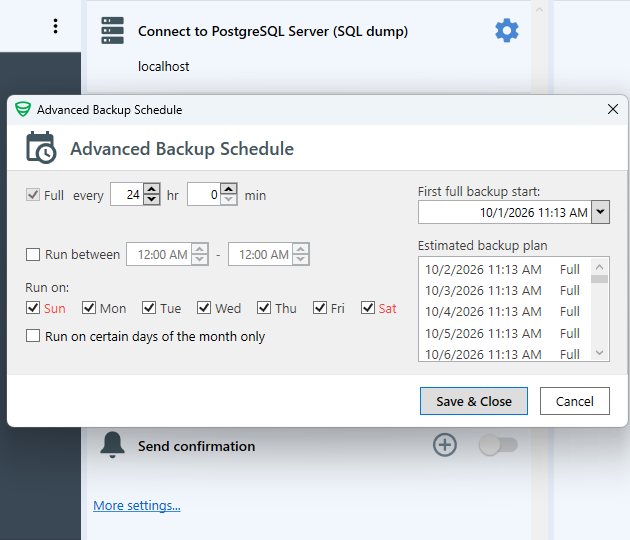The width and height of the screenshot is (630, 540).
Task: Uncheck the Thu day checkbox
Action: click(x=264, y=308)
